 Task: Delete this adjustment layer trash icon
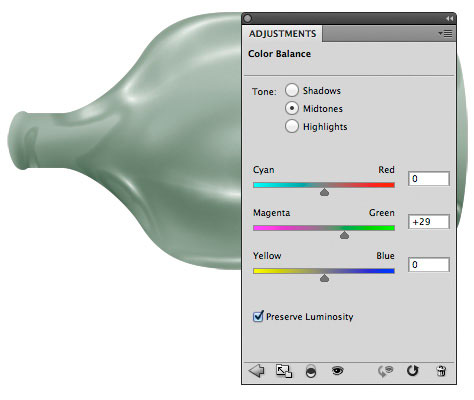coord(441,371)
